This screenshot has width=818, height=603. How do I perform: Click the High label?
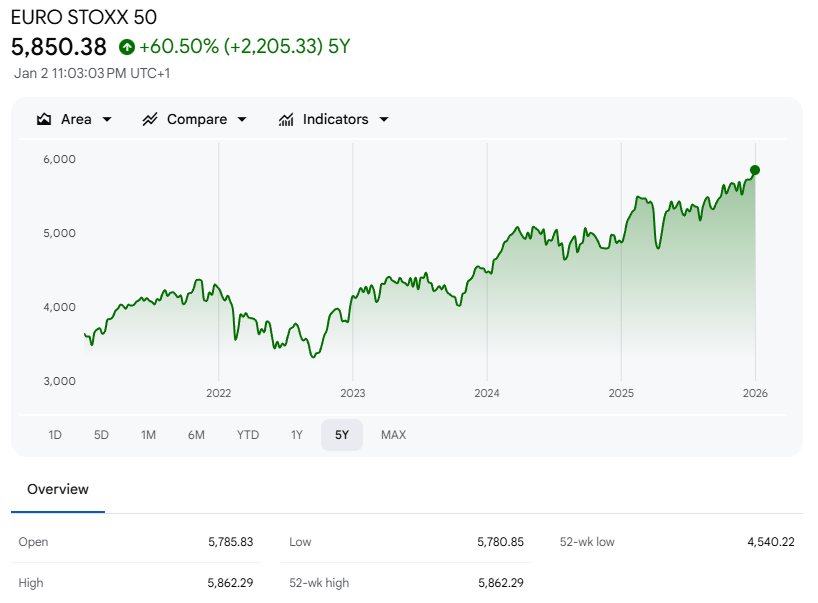(31, 583)
